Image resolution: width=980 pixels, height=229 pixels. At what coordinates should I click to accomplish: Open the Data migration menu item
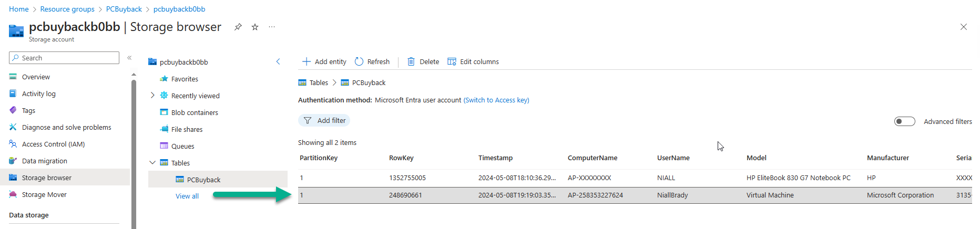tap(44, 161)
